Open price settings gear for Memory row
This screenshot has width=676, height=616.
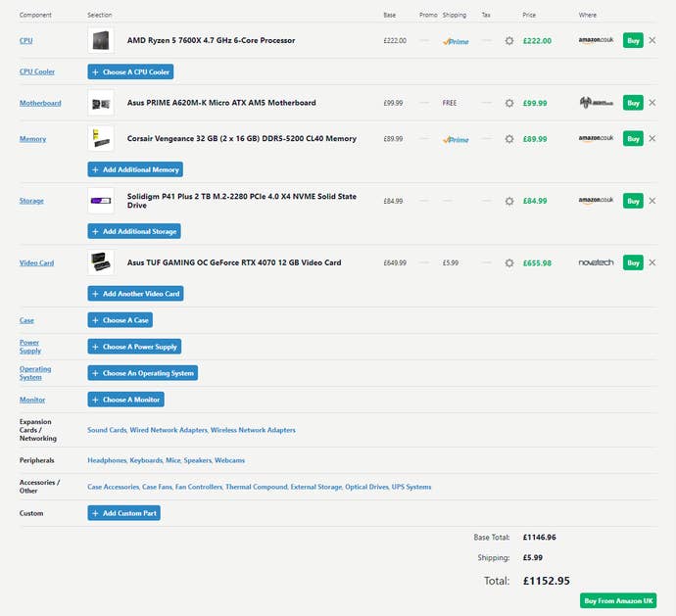click(x=509, y=139)
